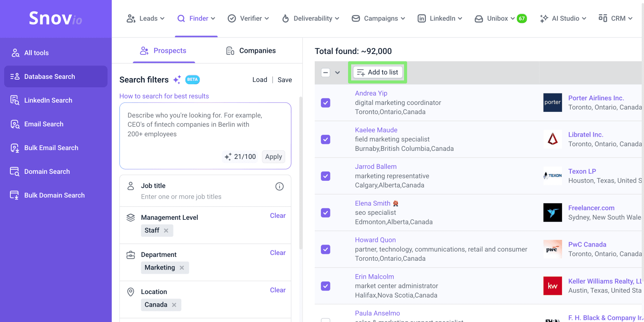Uncheck the Jarrod Ballem checkbox
The image size is (644, 322).
click(325, 176)
